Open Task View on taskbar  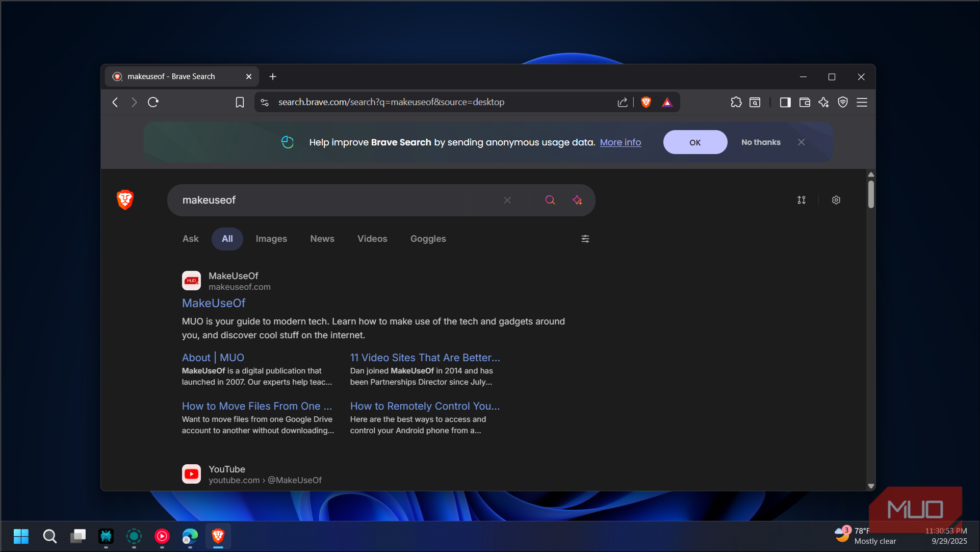point(78,536)
